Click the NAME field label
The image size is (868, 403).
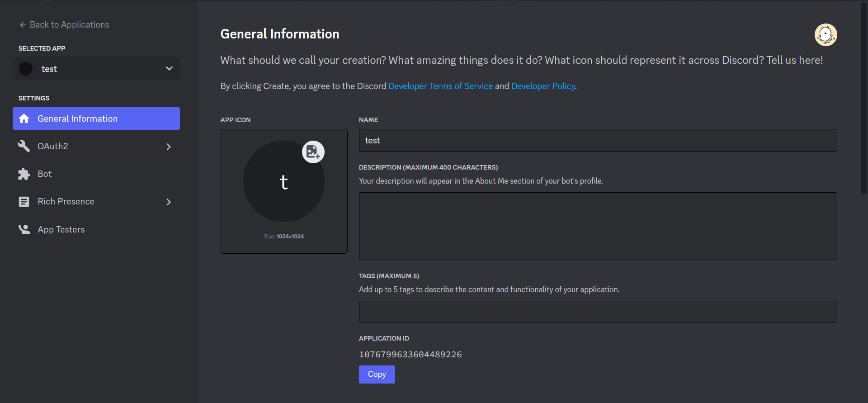(368, 120)
